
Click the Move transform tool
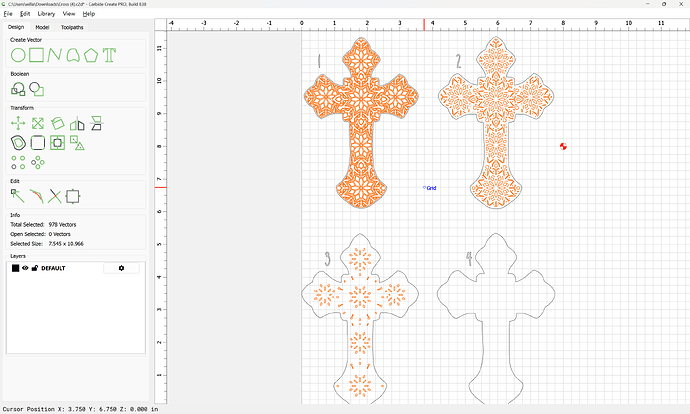pyautogui.click(x=17, y=123)
